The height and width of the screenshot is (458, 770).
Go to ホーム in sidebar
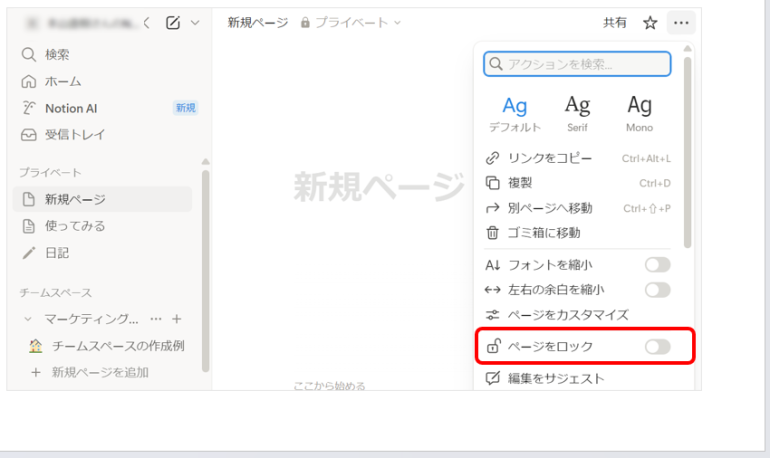point(62,81)
